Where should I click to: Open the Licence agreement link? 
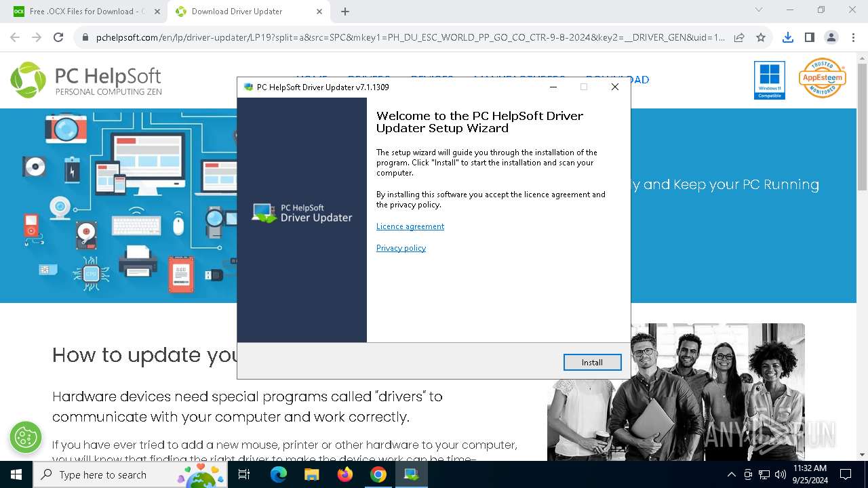[410, 226]
